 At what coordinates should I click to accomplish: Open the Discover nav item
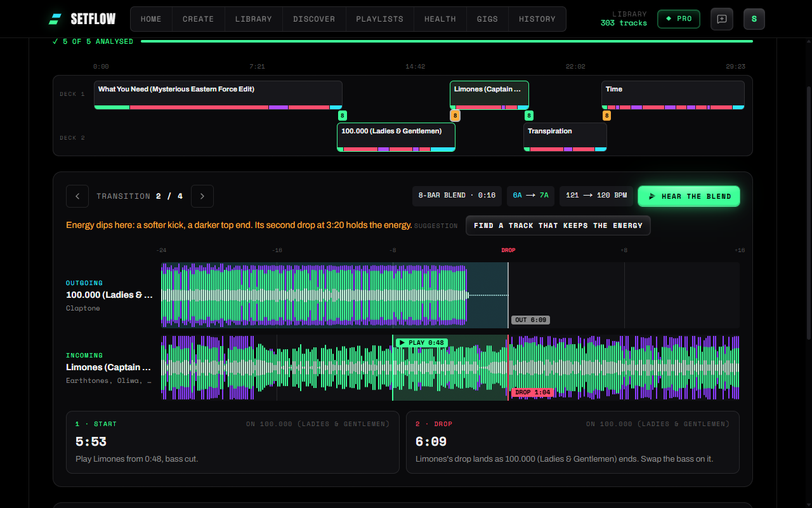(x=314, y=19)
